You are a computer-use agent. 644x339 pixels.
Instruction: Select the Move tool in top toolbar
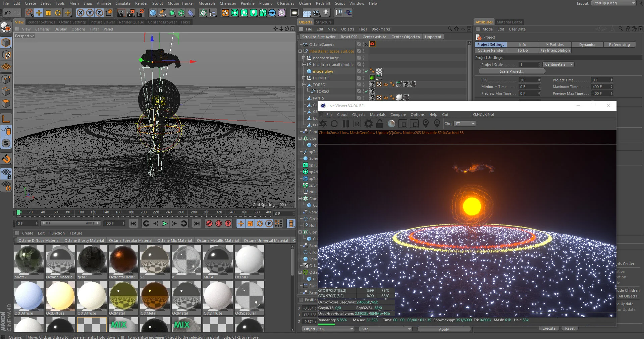click(x=39, y=13)
